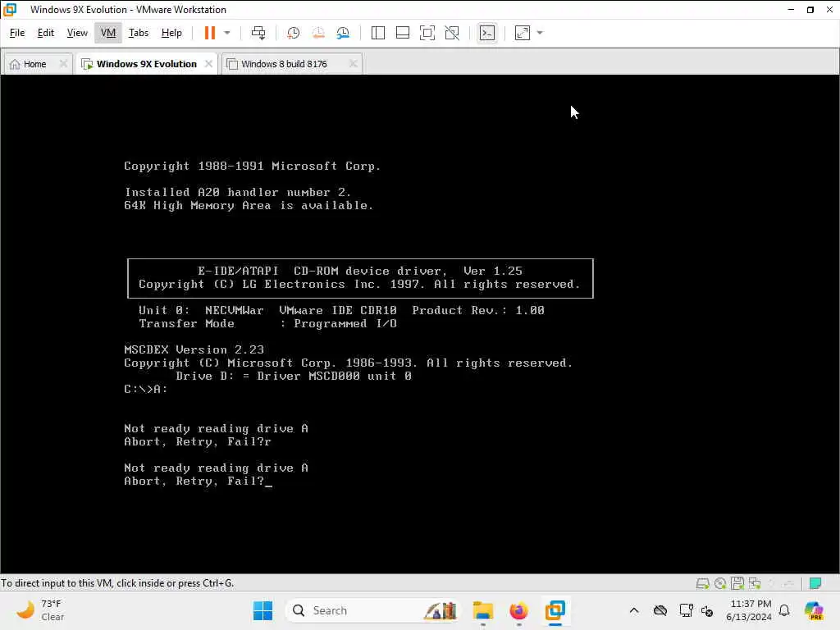Open File Explorer from taskbar
The width and height of the screenshot is (840, 630).
tap(482, 610)
